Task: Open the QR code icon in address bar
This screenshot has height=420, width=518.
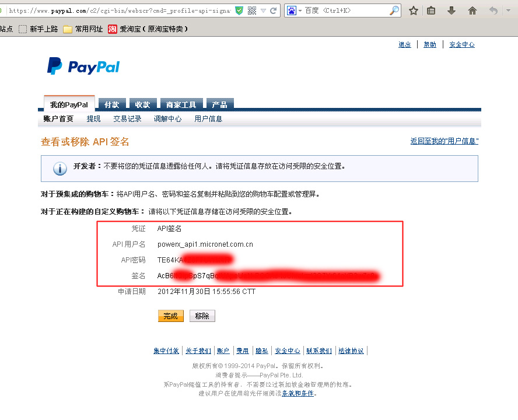Action: [252, 10]
